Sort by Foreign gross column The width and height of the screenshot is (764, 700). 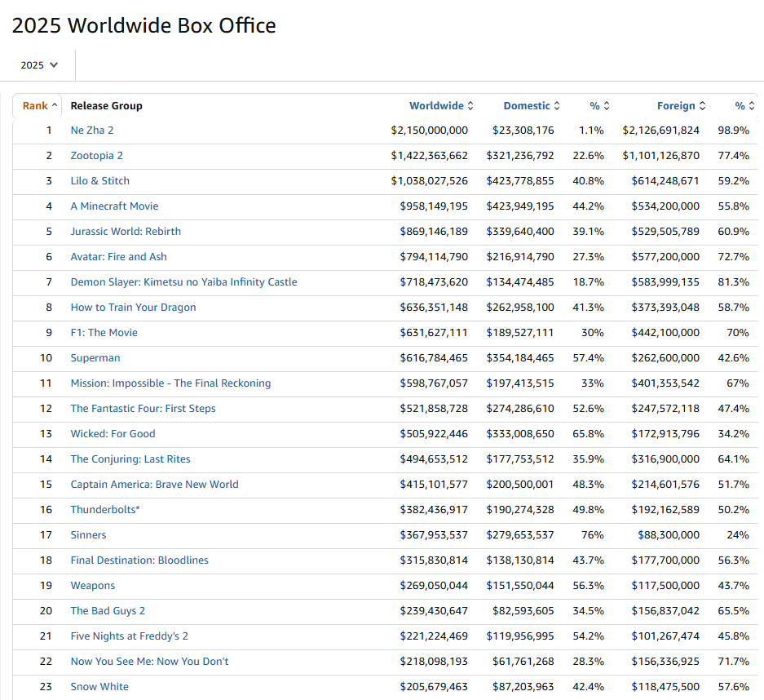coord(681,106)
